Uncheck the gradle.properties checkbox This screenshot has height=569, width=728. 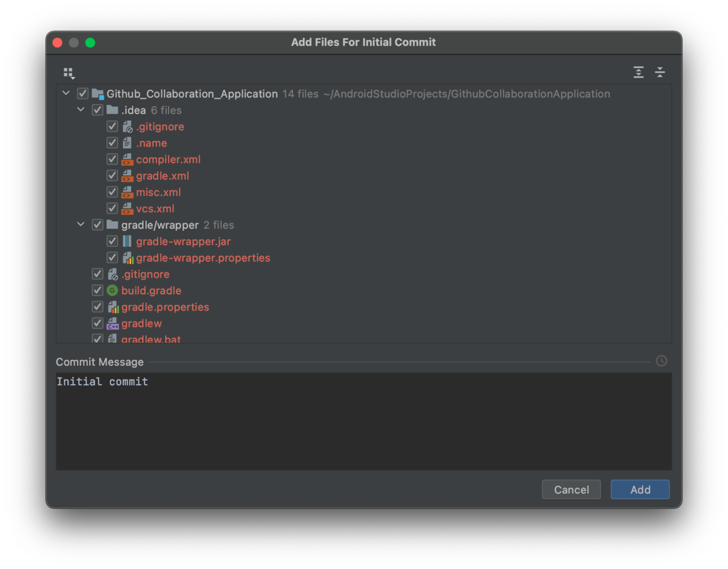click(x=97, y=307)
